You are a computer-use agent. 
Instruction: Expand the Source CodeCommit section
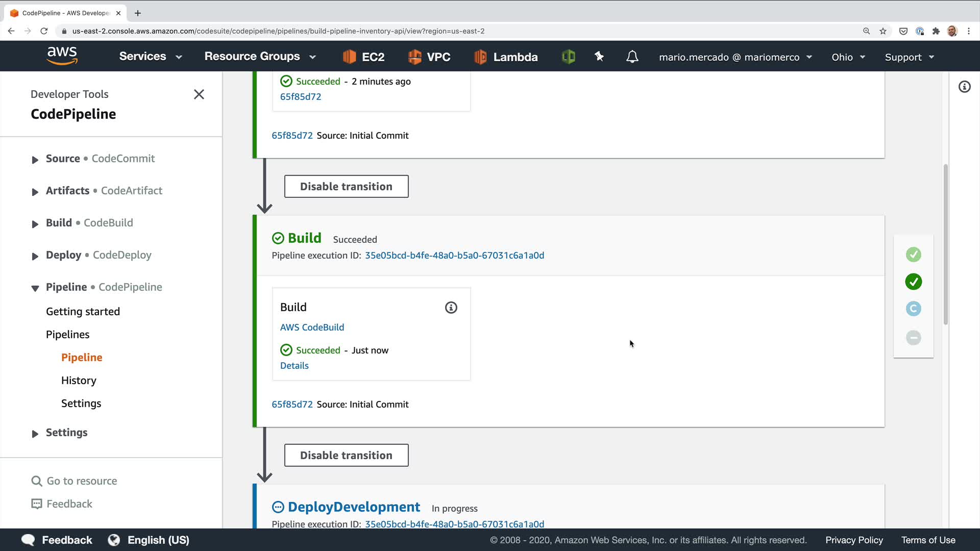pyautogui.click(x=35, y=160)
